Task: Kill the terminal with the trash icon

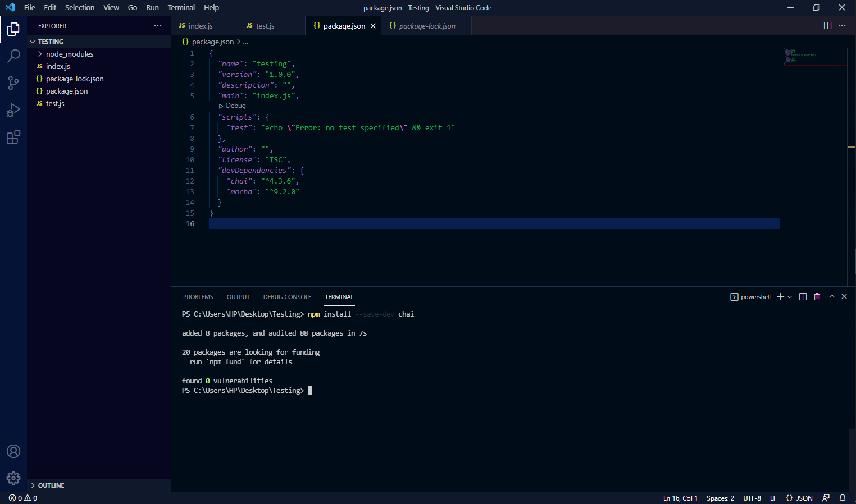Action: tap(817, 296)
